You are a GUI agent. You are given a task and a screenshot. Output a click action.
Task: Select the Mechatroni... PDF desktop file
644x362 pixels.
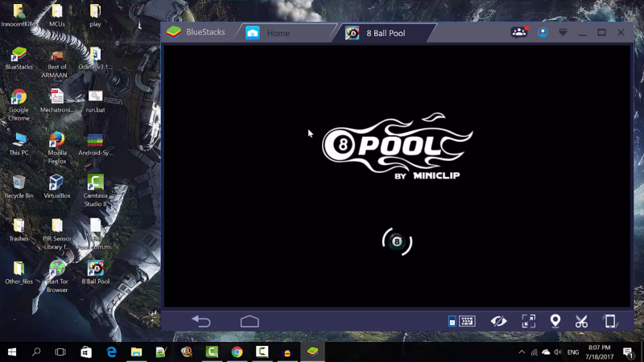click(57, 101)
